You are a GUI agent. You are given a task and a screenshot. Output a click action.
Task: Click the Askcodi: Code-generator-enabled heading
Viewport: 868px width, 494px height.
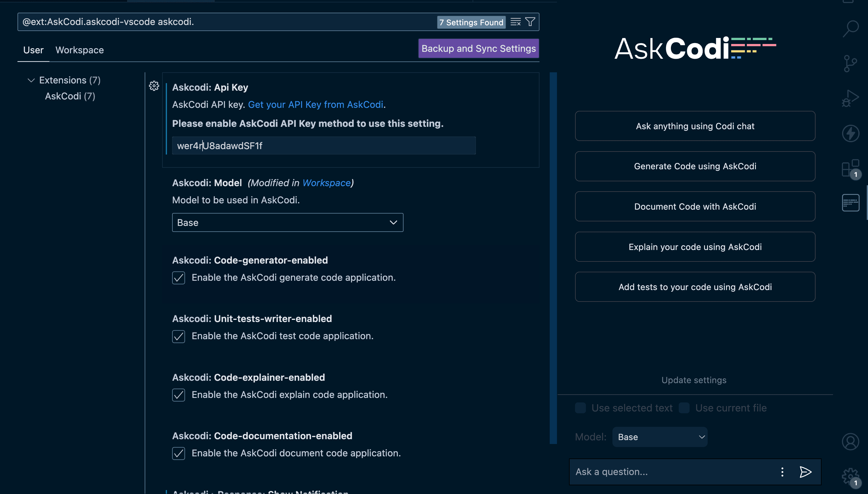[250, 260]
